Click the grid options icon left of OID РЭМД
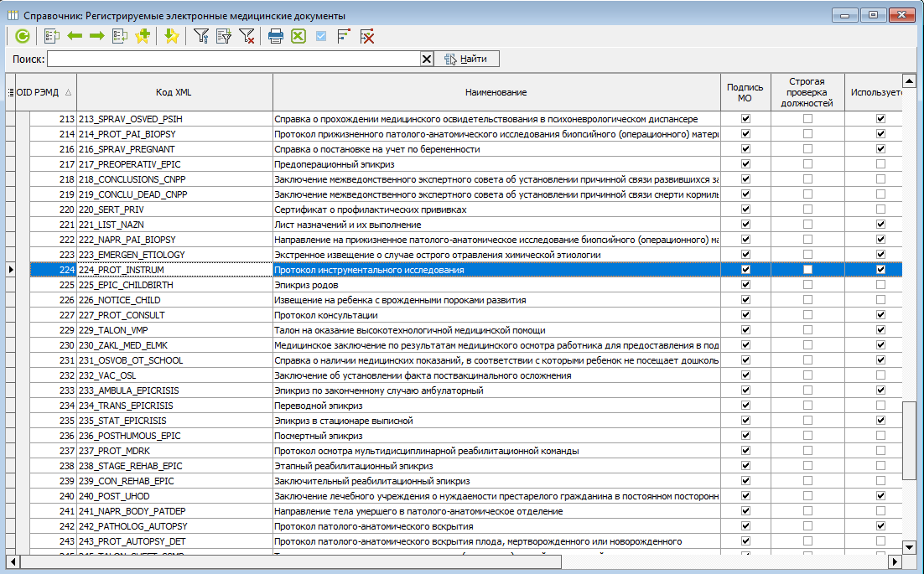 tap(11, 92)
